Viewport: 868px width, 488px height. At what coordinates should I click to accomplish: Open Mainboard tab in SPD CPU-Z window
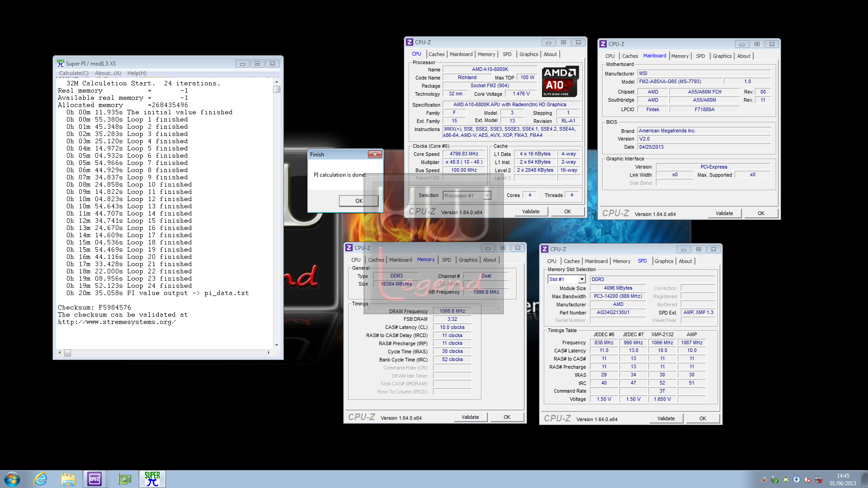pos(596,261)
